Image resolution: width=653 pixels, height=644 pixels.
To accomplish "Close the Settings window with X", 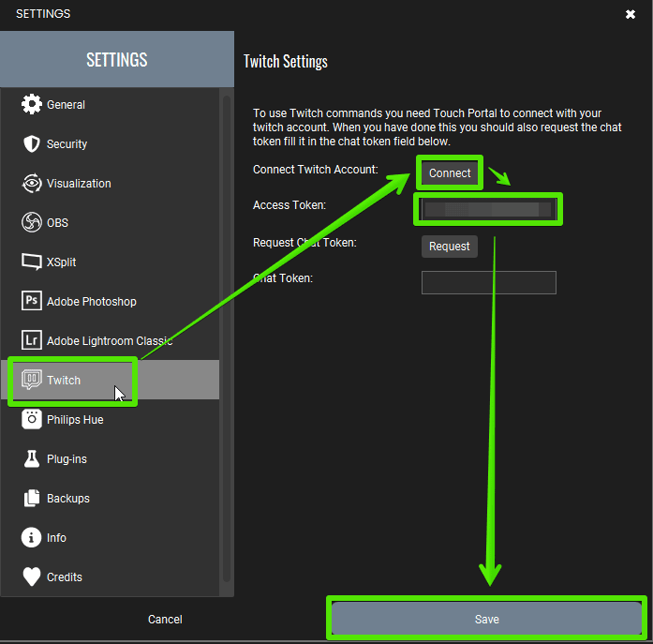I will 631,14.
